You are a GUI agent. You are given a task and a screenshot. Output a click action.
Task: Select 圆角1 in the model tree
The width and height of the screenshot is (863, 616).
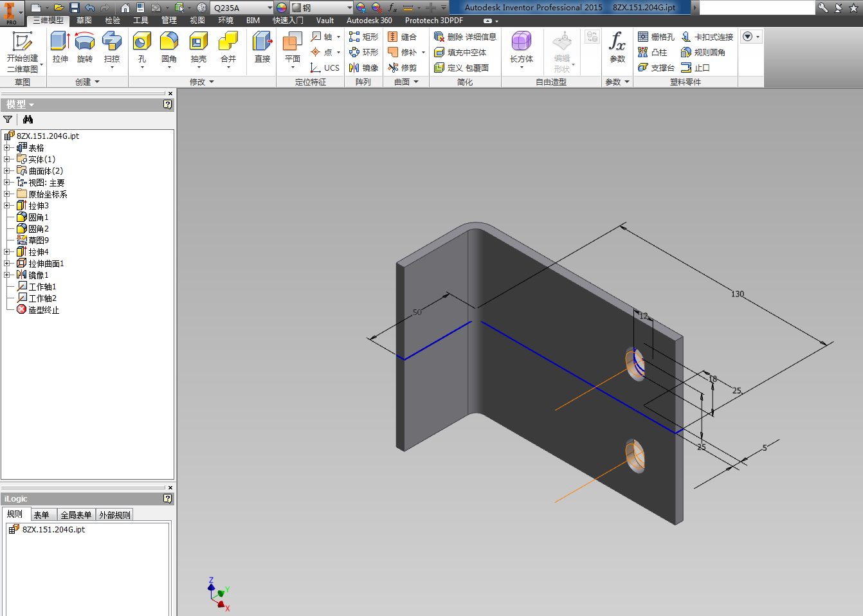click(39, 217)
